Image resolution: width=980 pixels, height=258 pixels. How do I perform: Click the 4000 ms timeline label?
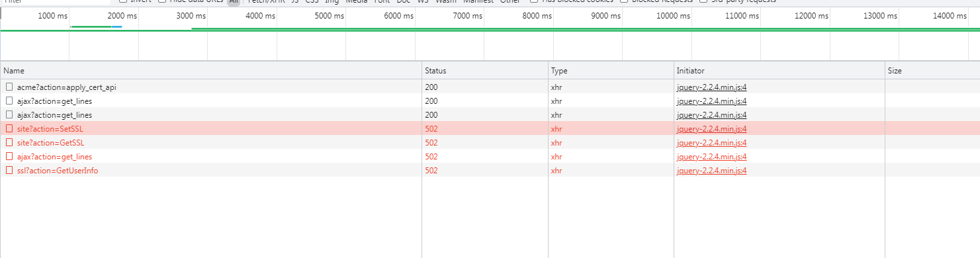click(260, 16)
